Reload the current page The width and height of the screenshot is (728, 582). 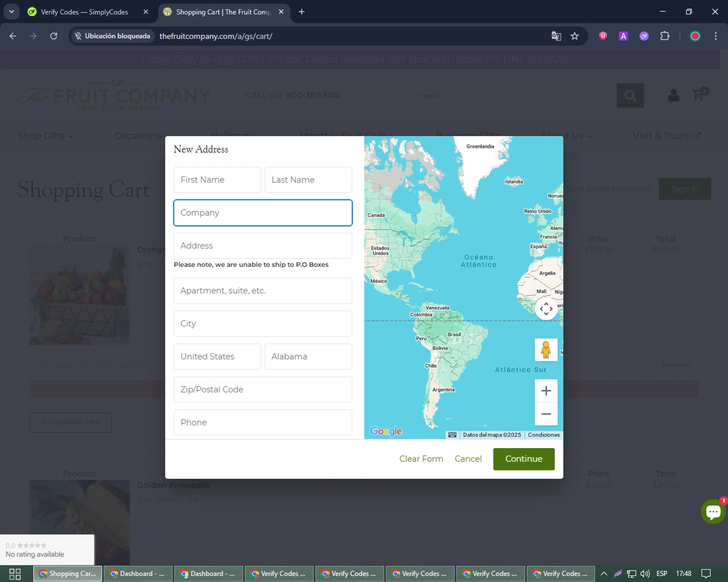coord(54,36)
